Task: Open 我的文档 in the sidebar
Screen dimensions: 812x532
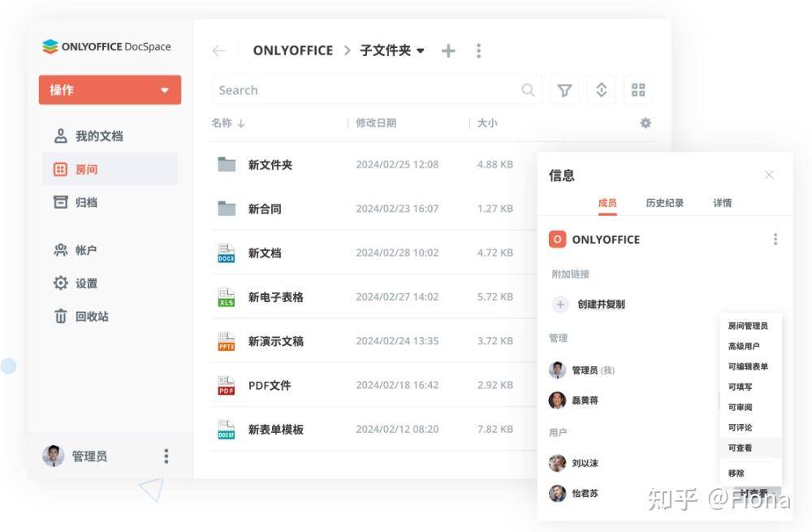Action: [x=89, y=136]
